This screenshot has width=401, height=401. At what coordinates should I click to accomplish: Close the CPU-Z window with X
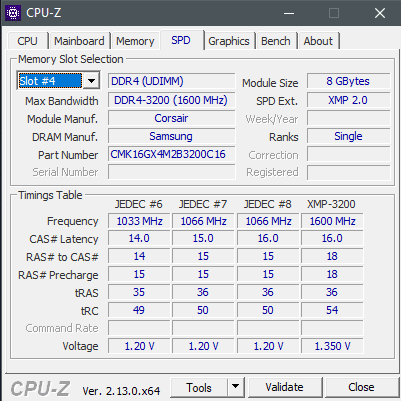click(380, 13)
